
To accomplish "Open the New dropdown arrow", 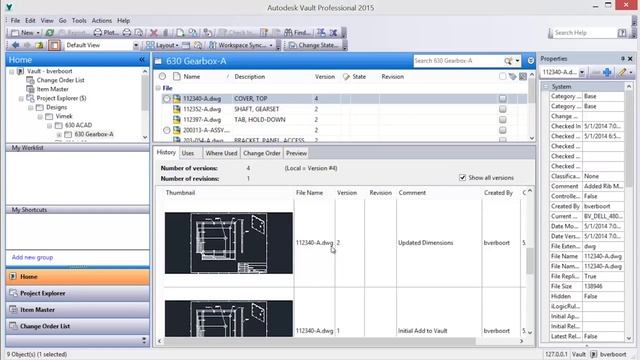I will coord(38,33).
